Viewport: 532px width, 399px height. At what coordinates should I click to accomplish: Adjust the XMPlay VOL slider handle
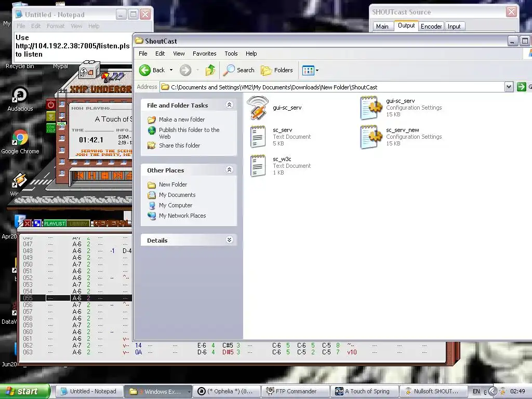pyautogui.click(x=61, y=124)
